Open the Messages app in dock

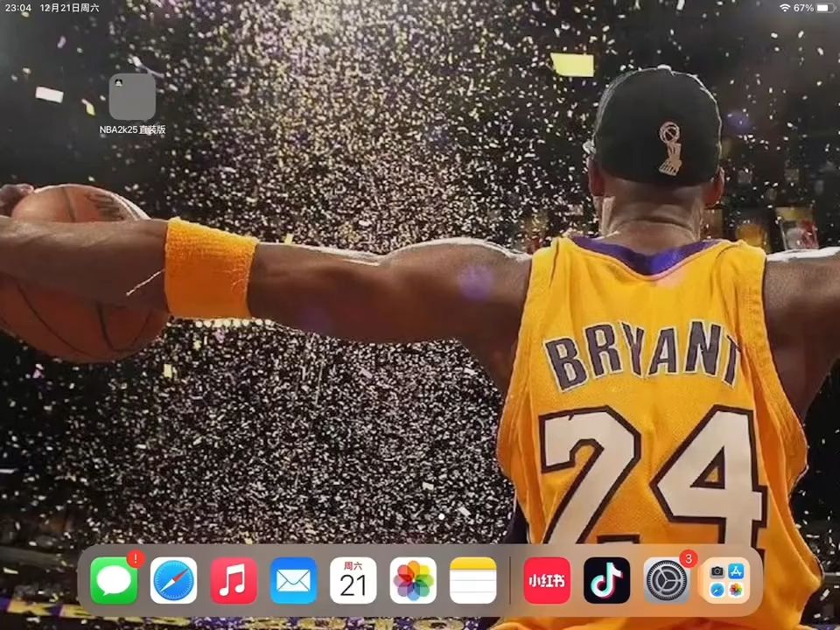pyautogui.click(x=114, y=581)
